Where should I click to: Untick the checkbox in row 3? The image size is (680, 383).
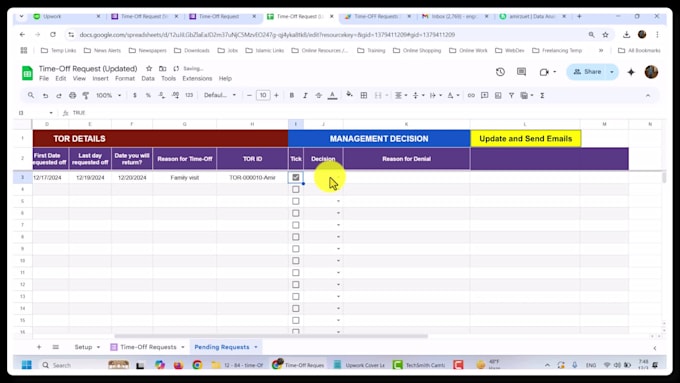296,177
